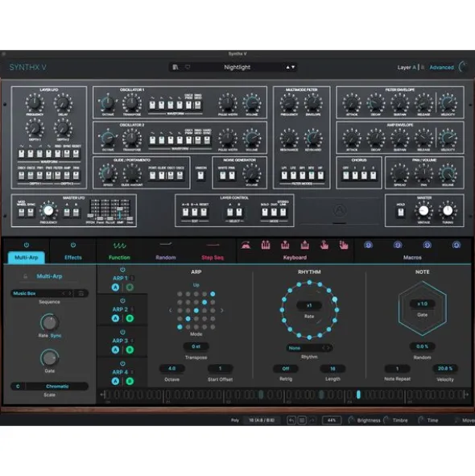Image resolution: width=475 pixels, height=476 pixels.
Task: Click the fourth Macros knob icon
Action: (x=456, y=245)
